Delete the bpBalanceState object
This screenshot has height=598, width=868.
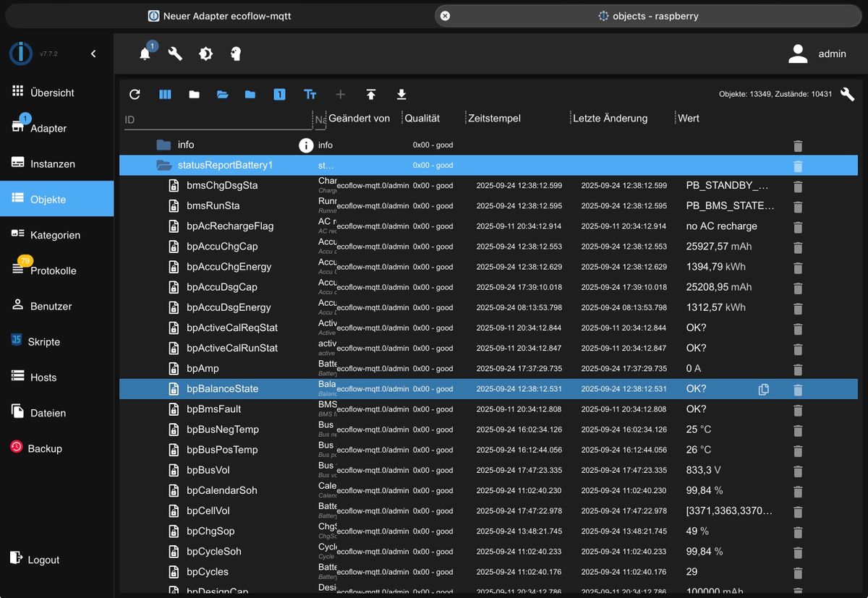pyautogui.click(x=798, y=389)
